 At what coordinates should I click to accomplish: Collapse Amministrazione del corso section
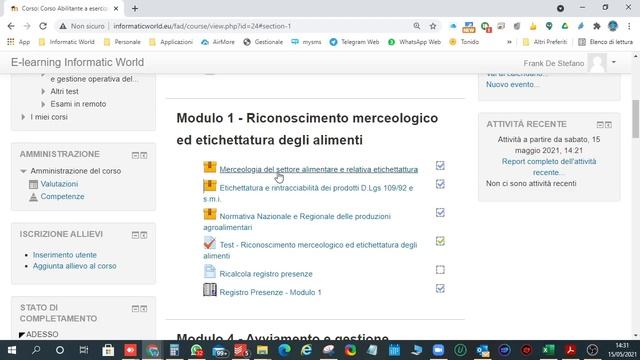[23, 171]
